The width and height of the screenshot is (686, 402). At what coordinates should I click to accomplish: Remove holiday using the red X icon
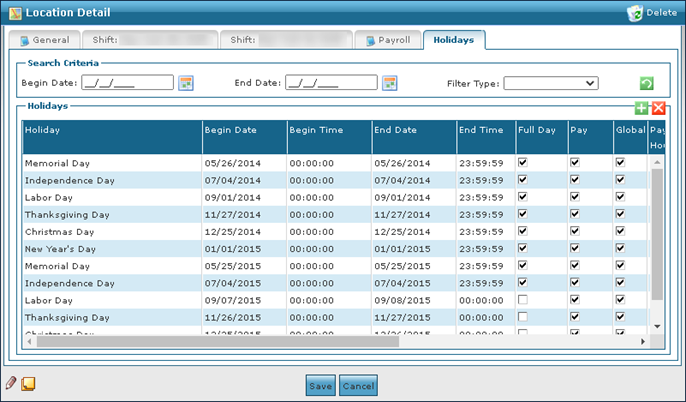tap(658, 108)
